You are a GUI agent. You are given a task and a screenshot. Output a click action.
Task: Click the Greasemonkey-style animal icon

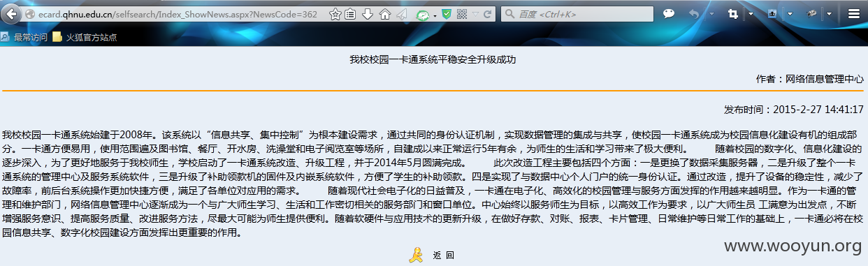(x=812, y=13)
